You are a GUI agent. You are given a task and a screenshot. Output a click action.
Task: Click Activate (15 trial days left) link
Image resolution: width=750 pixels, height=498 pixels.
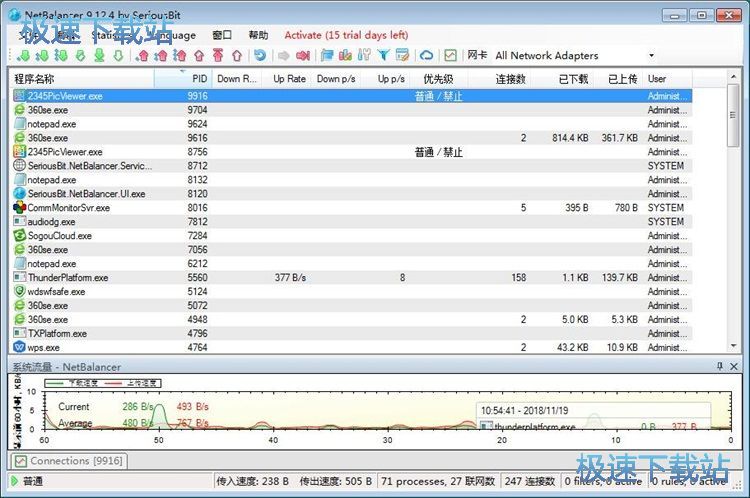346,35
